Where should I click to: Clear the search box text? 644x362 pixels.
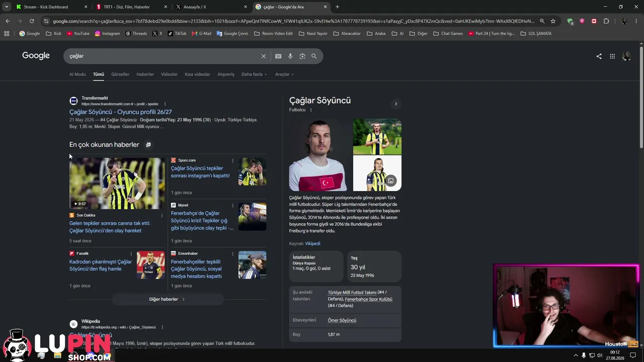[263, 56]
